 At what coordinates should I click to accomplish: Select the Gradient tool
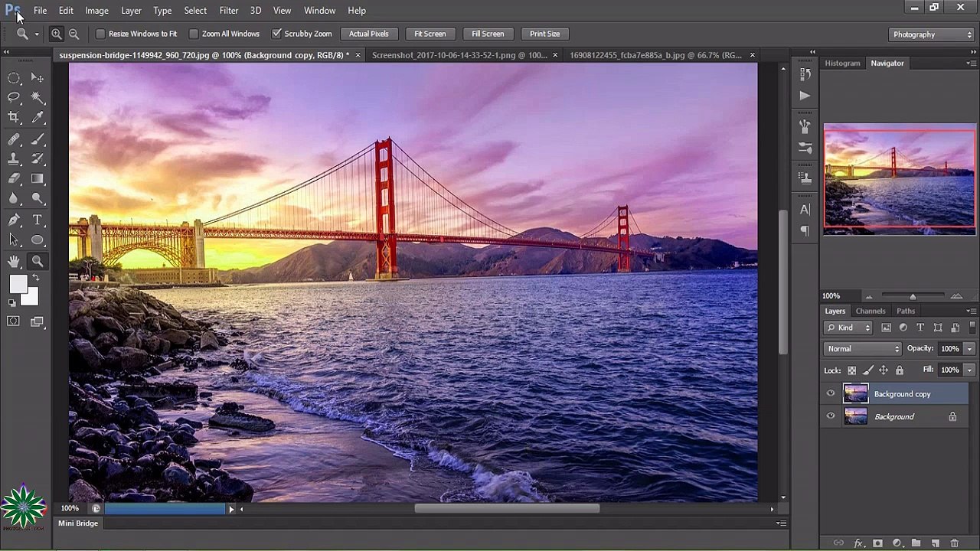click(x=38, y=178)
